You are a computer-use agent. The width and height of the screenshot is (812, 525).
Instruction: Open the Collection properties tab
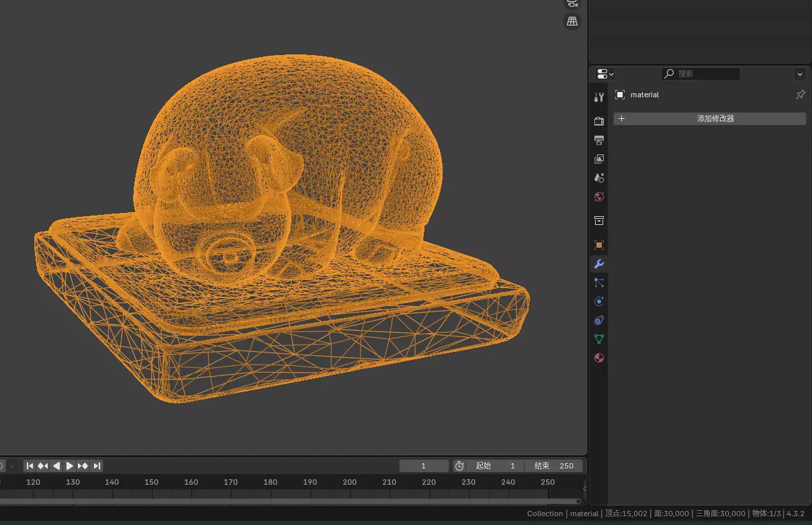click(x=599, y=221)
